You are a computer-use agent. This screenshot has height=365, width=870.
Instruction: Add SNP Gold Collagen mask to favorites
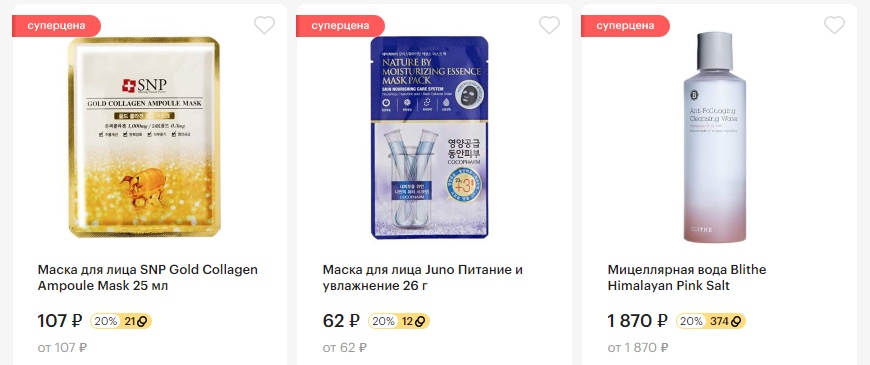pyautogui.click(x=264, y=25)
